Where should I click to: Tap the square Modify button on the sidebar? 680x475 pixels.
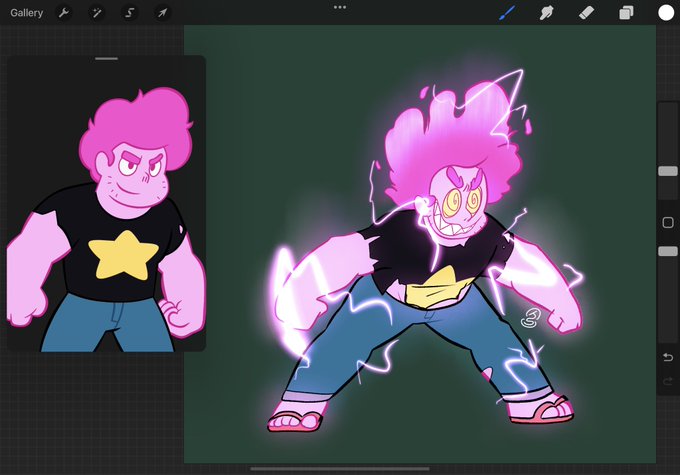tap(668, 223)
